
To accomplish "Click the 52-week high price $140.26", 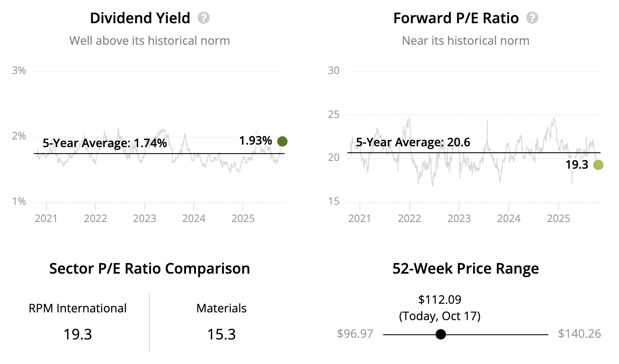I will click(x=579, y=334).
